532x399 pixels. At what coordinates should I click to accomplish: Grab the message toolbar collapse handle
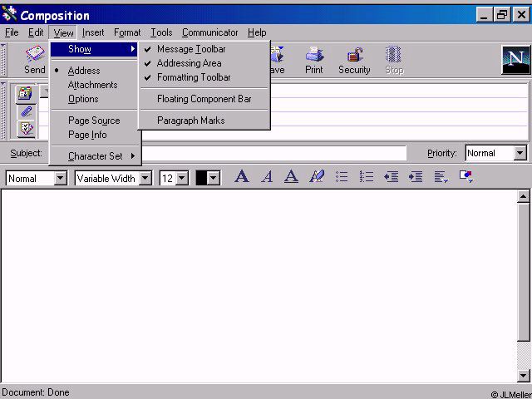click(x=3, y=60)
